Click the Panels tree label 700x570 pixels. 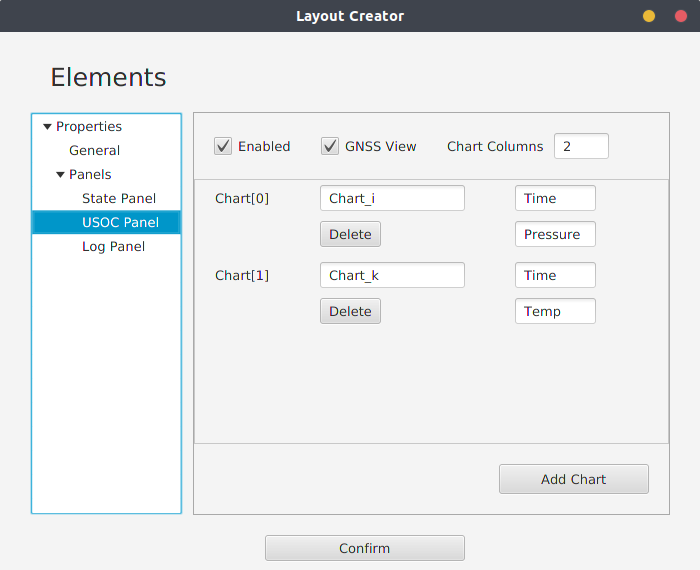tap(90, 175)
